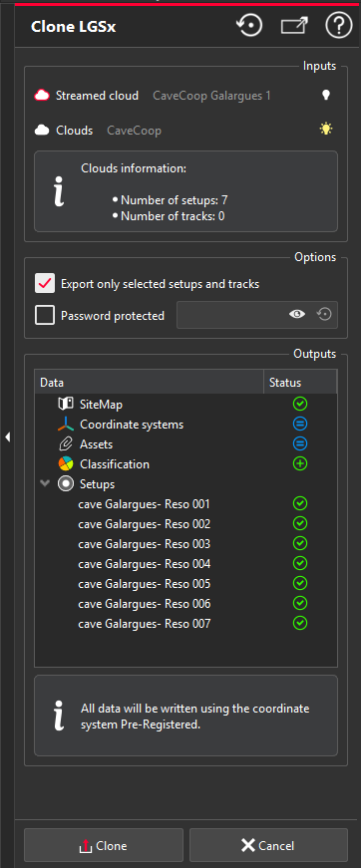Click the Clone button
Viewport: 361px width, 868px height.
104,846
